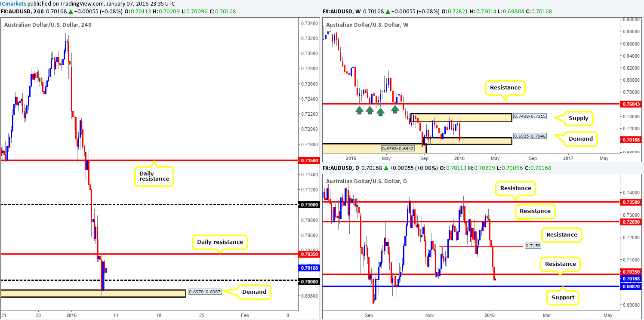Click 'Australian Dollar/U.S. Dollar, W' chart legend
Screen dimensions: 644x320
[x=367, y=25]
